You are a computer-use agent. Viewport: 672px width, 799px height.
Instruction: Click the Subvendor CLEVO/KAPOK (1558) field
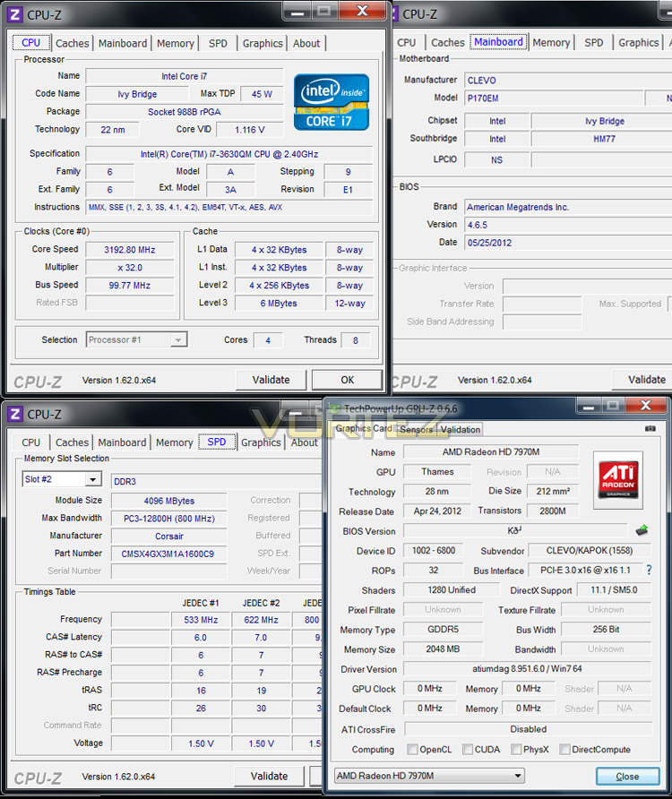[590, 550]
